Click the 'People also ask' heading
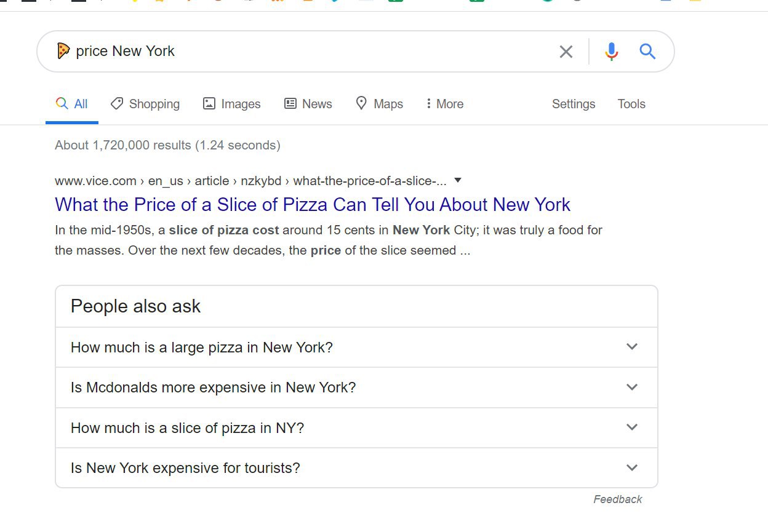Image resolution: width=768 pixels, height=532 pixels. click(135, 306)
